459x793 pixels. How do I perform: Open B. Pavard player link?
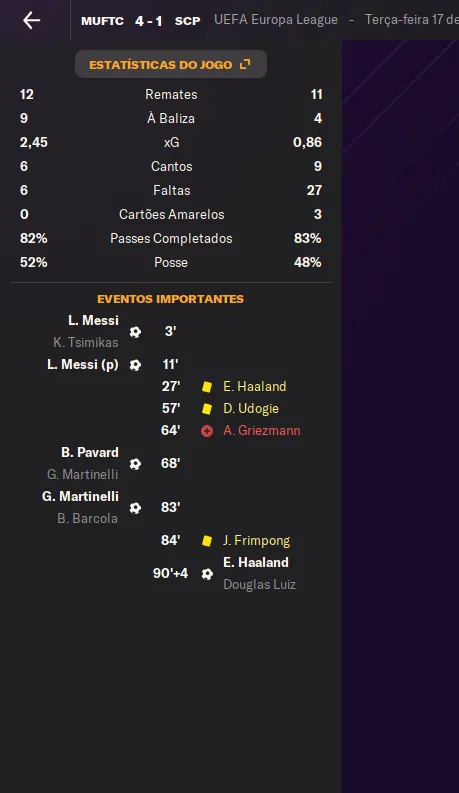[90, 452]
